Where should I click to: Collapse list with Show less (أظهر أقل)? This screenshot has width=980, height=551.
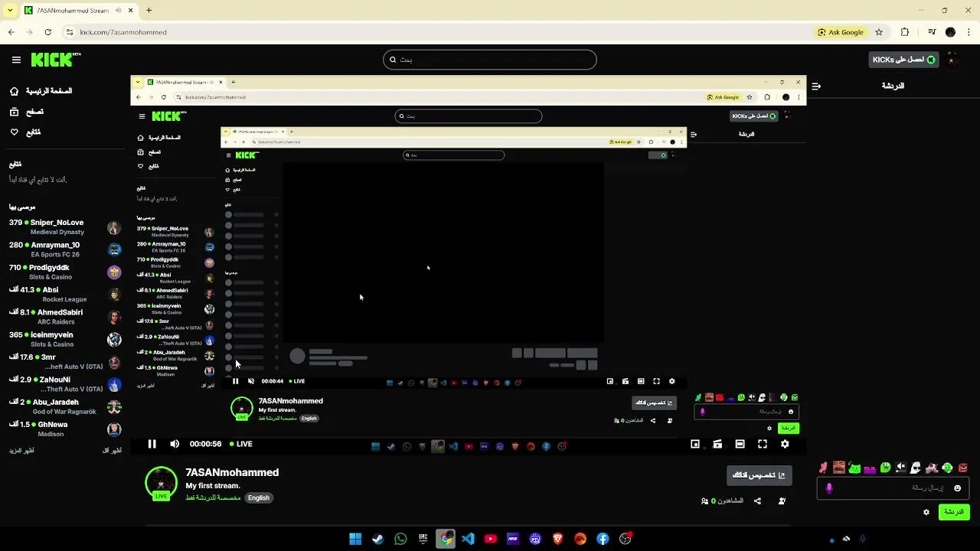[x=112, y=451]
